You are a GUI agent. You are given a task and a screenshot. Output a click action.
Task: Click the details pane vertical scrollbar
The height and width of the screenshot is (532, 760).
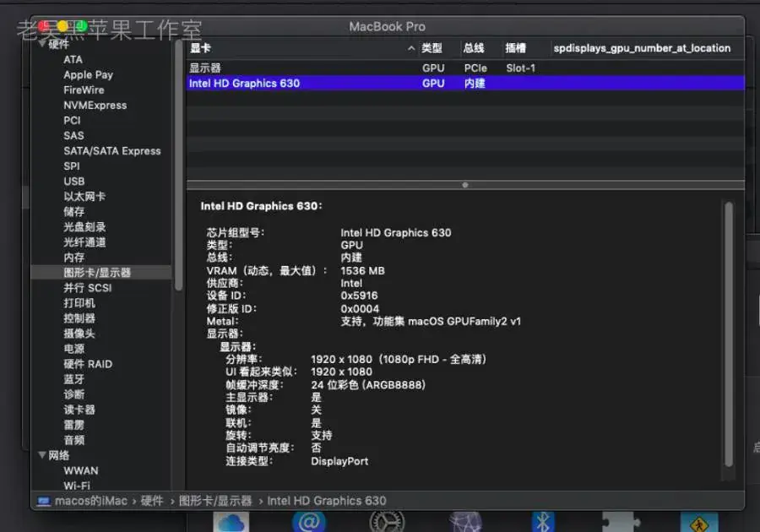click(729, 334)
